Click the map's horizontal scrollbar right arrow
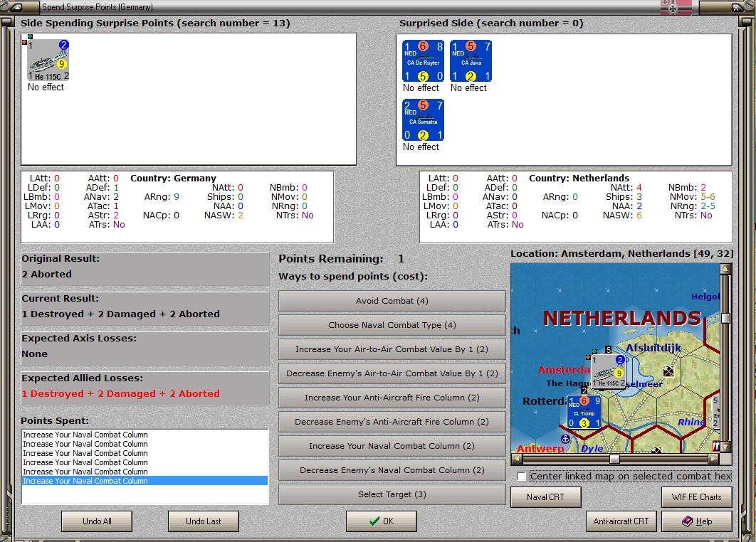Screen dimensions: 756x542 coord(713,459)
